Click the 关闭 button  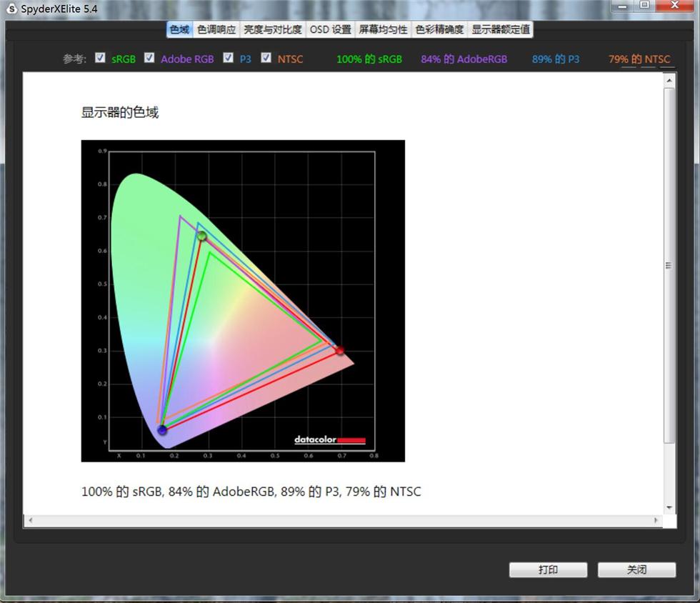coord(636,569)
